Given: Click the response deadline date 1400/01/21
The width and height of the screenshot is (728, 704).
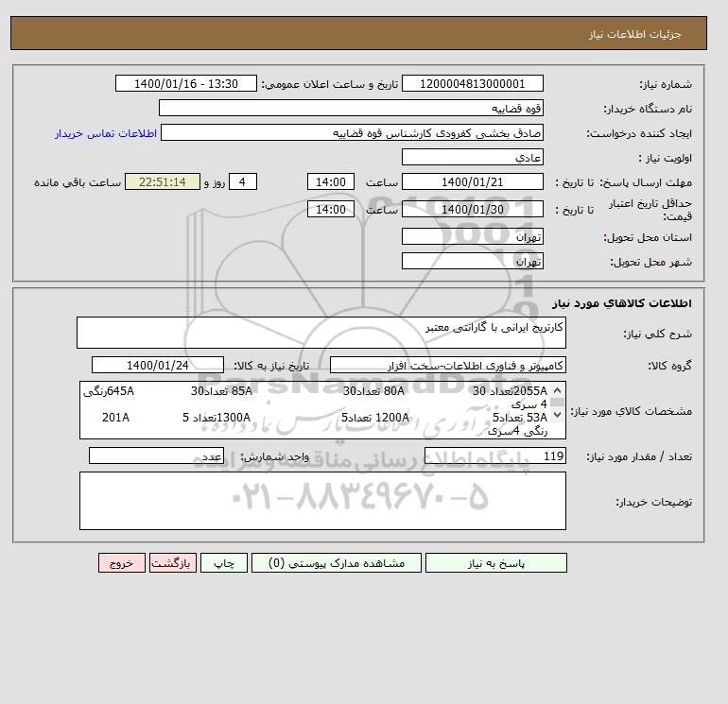Looking at the screenshot, I should [472, 182].
